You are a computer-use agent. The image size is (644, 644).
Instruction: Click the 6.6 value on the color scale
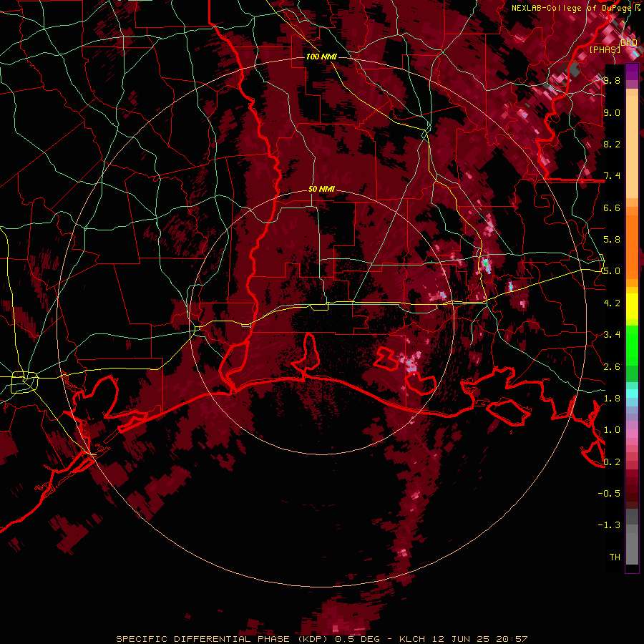point(612,208)
